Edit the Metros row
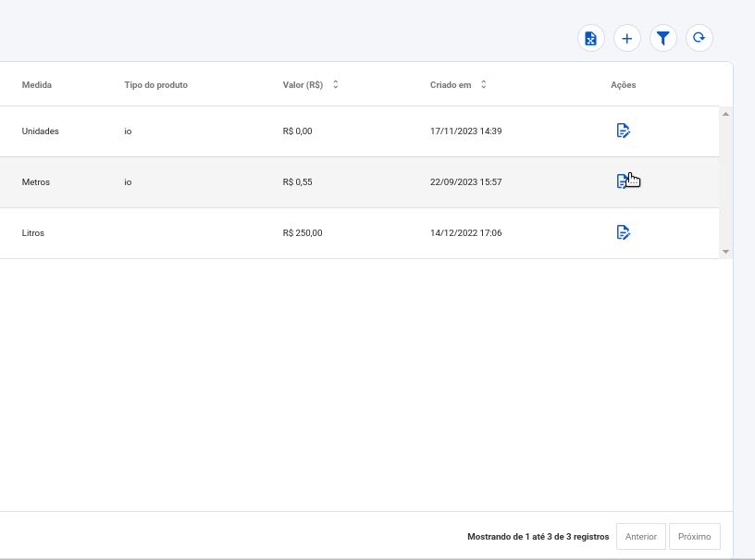Image resolution: width=755 pixels, height=560 pixels. click(622, 181)
